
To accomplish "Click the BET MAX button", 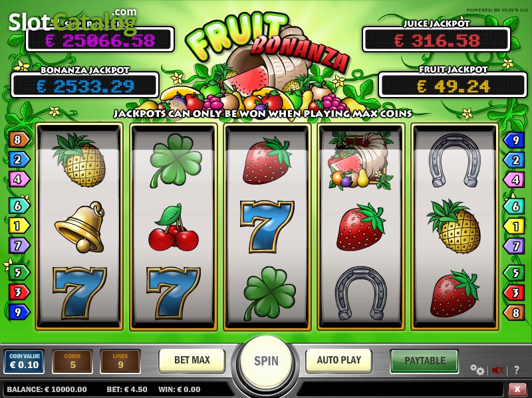I will [x=192, y=360].
